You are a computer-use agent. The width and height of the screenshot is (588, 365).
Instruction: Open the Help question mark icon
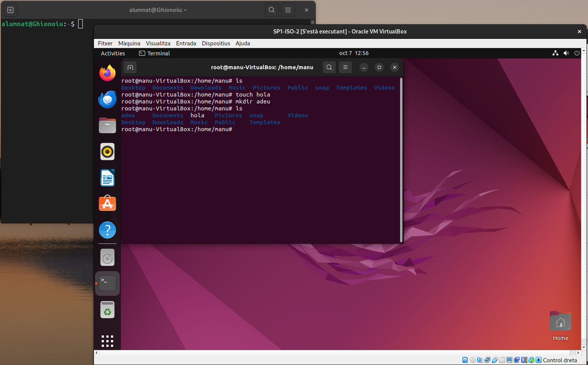click(107, 230)
